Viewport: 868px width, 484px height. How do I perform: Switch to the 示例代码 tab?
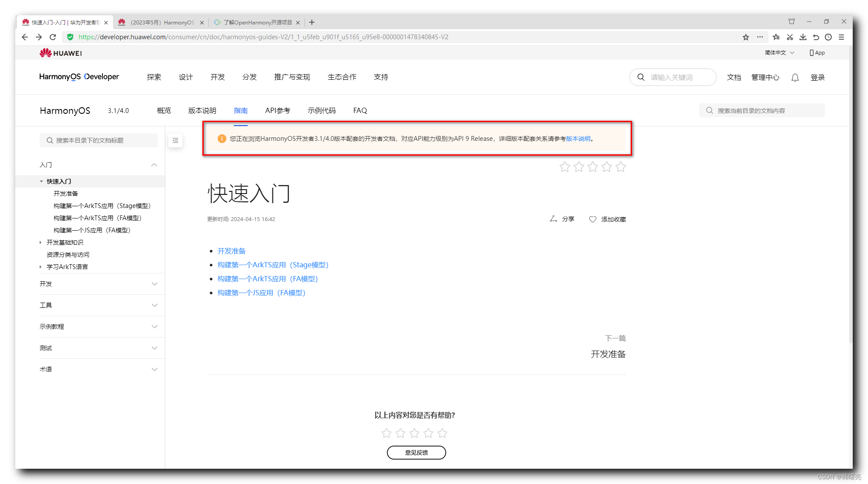pos(322,111)
